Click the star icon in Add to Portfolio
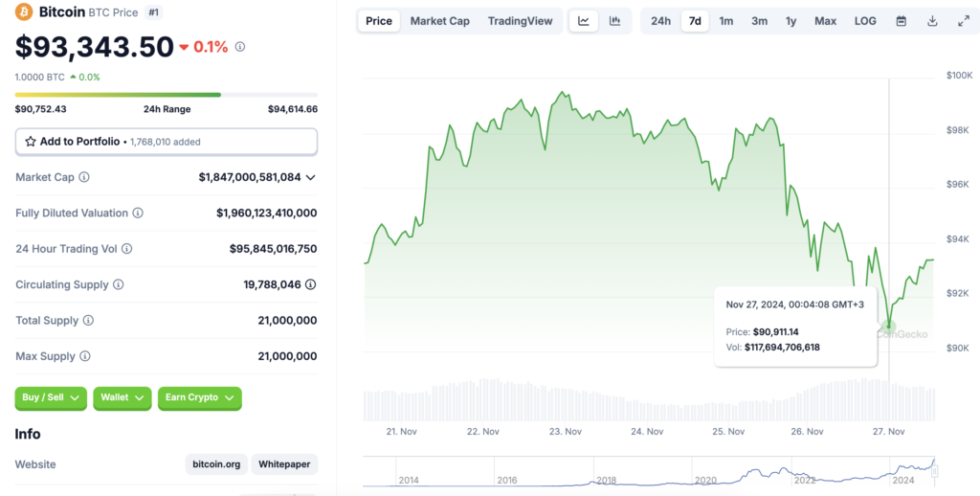This screenshot has height=496, width=980. coord(30,142)
